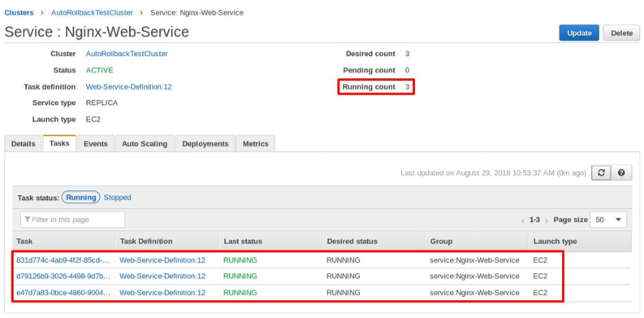
Task: Click RUNNING last status in 831d774c row
Action: point(240,260)
